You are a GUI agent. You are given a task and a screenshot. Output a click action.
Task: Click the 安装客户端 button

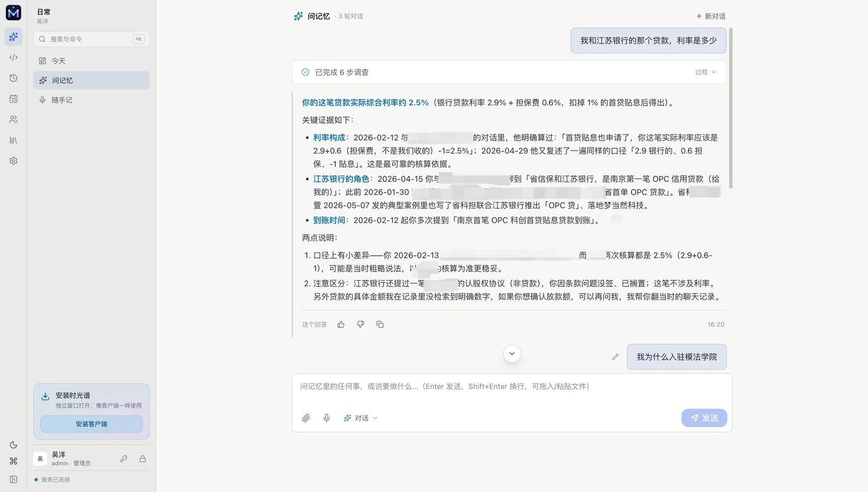pyautogui.click(x=91, y=424)
